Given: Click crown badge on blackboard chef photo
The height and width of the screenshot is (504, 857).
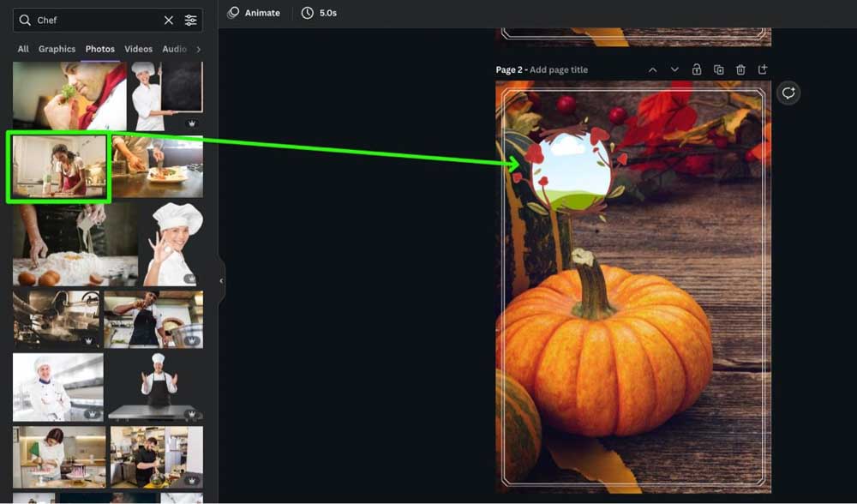Looking at the screenshot, I should click(x=192, y=123).
